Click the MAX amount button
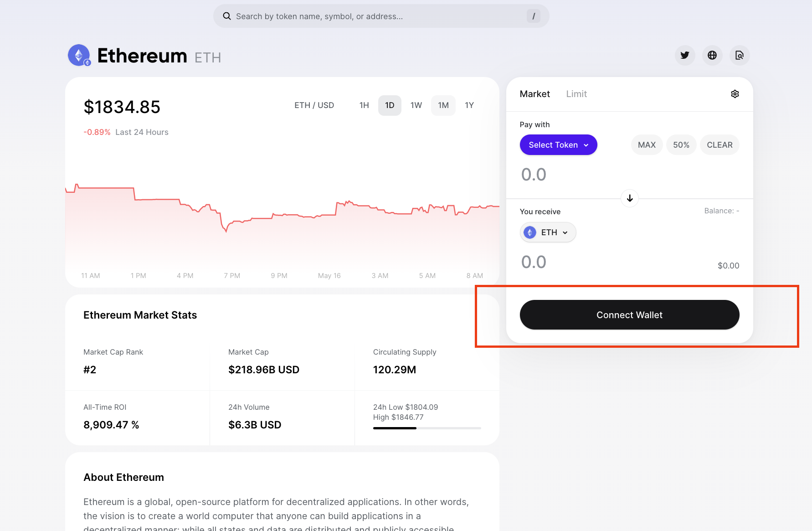 (x=646, y=145)
